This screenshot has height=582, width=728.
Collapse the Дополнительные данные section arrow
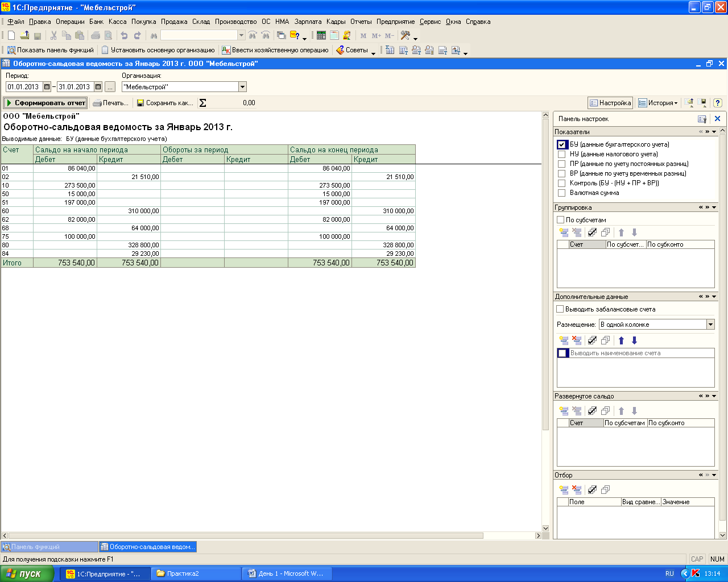point(714,297)
